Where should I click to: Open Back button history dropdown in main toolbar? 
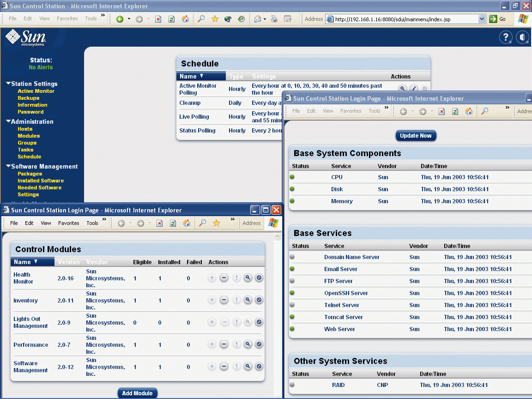129,19
